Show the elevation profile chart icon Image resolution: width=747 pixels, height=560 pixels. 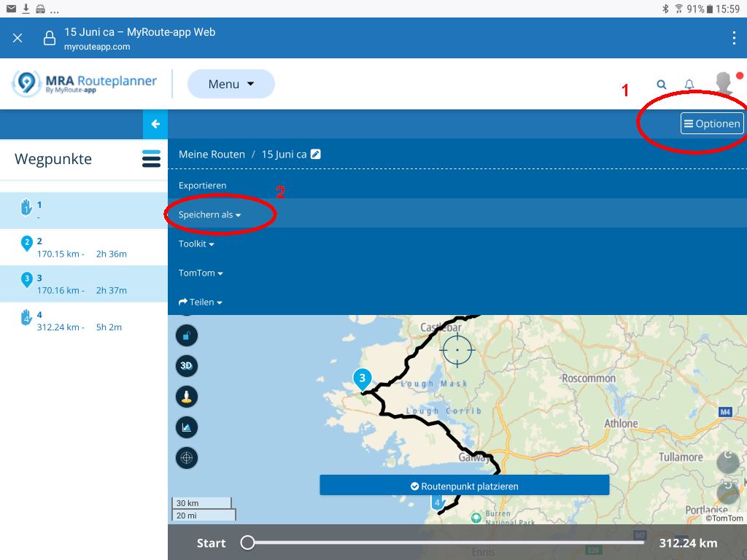pyautogui.click(x=187, y=427)
